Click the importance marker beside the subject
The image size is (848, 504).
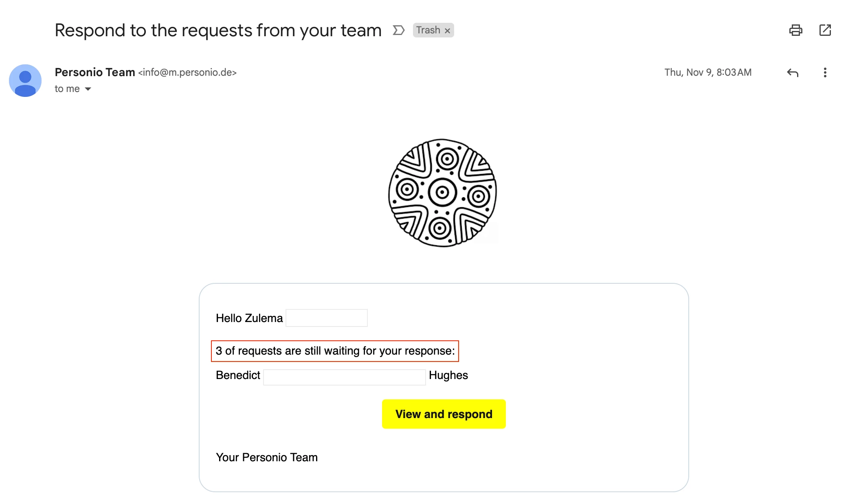398,30
